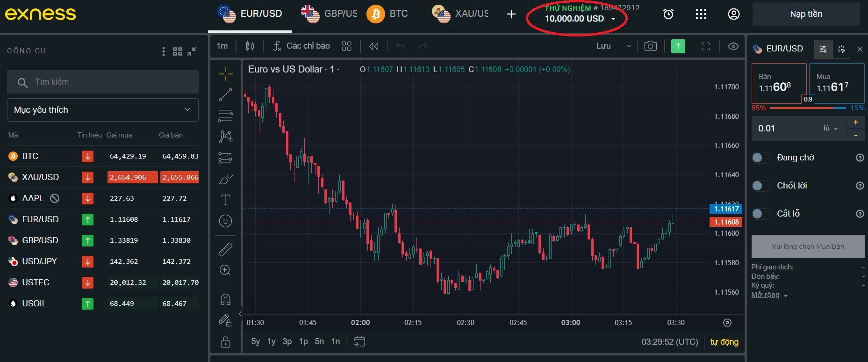Enable the Cắt lỗ stop loss switch
The image size is (868, 362).
click(x=760, y=214)
